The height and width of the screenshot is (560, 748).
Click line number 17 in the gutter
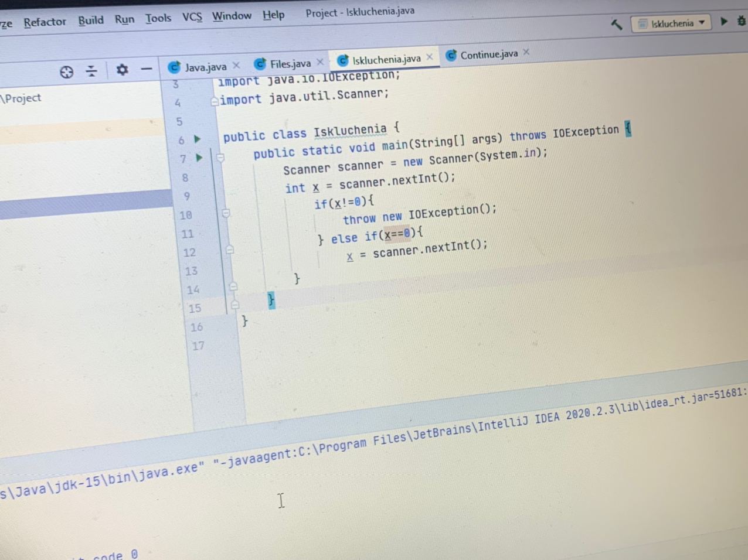pos(198,346)
